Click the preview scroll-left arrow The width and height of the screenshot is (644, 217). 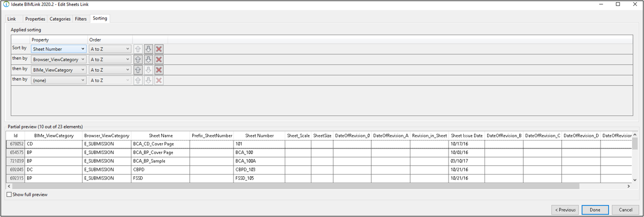(x=9, y=186)
